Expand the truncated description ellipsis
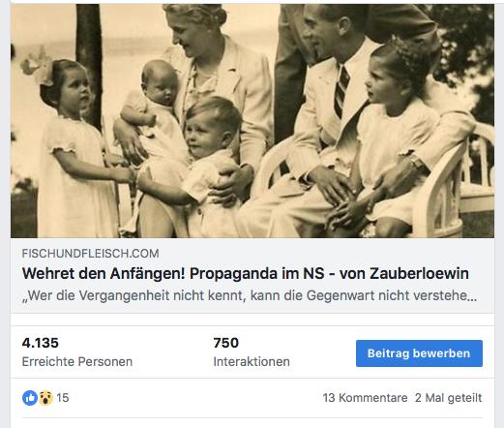504x428 pixels. (472, 296)
